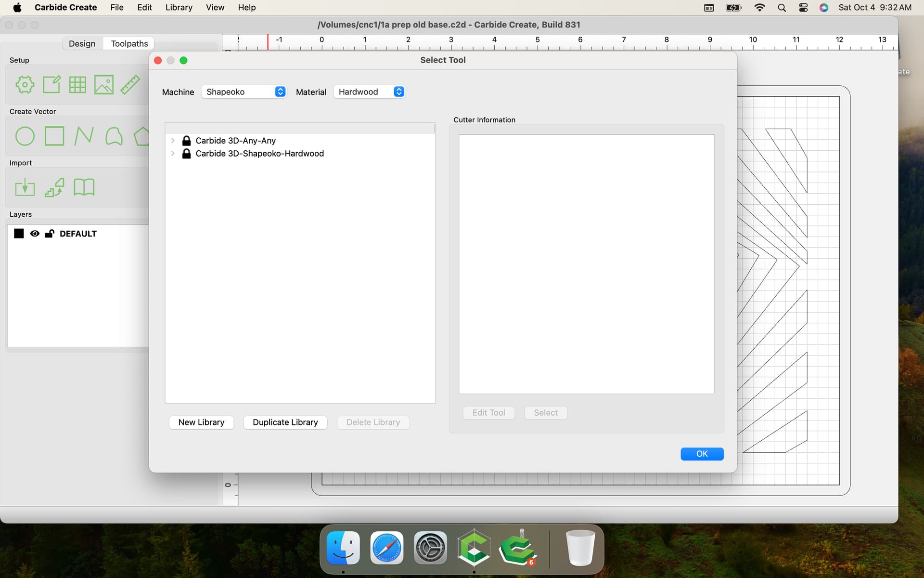This screenshot has height=578, width=924.
Task: Open the Library menu
Action: tap(179, 7)
